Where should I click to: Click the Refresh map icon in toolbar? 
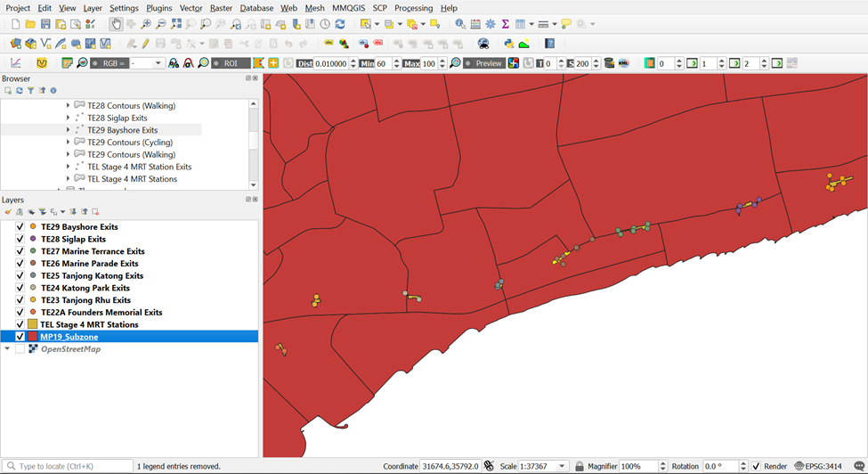(x=340, y=24)
